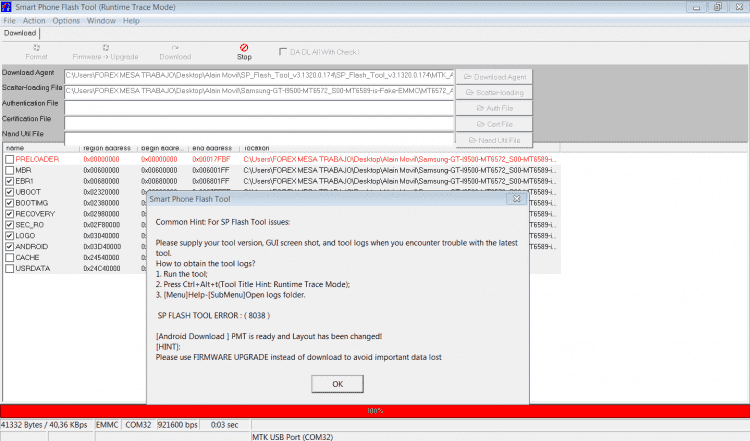This screenshot has width=750, height=441.
Task: Uncheck the BOOTIMG partition checkbox
Action: coord(10,203)
